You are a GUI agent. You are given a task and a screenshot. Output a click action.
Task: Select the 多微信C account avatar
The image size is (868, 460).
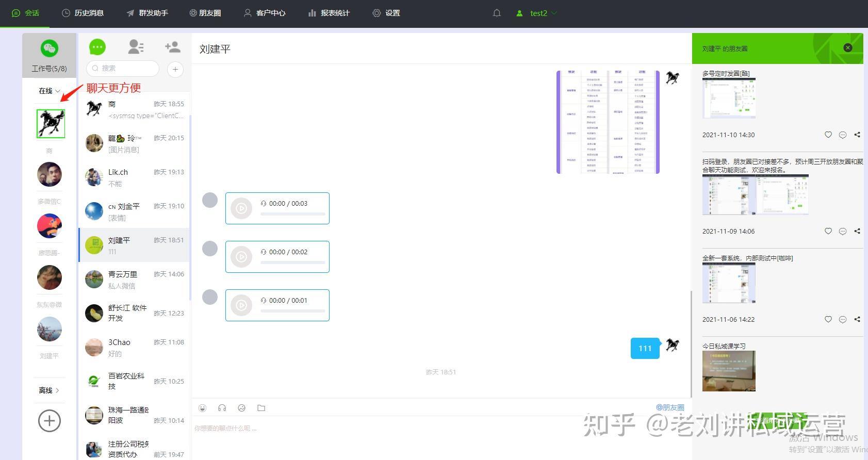50,174
